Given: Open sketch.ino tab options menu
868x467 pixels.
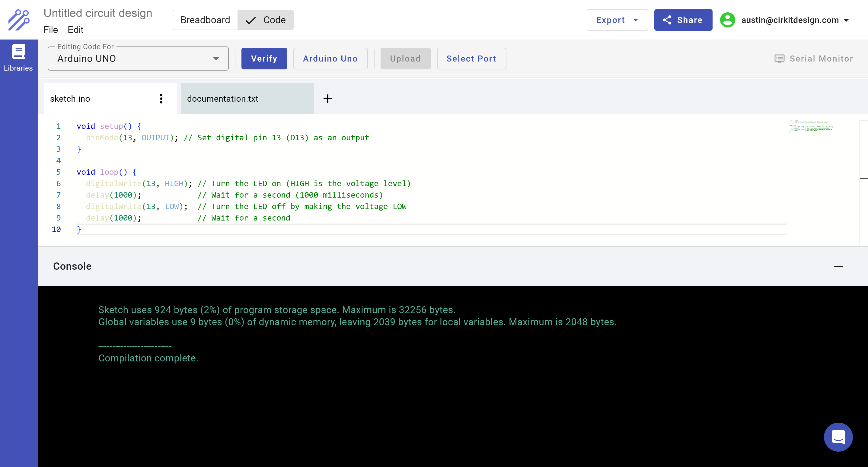Looking at the screenshot, I should tap(161, 99).
